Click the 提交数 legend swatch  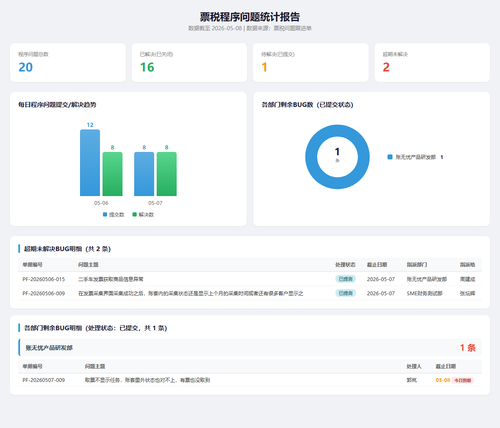pos(105,214)
